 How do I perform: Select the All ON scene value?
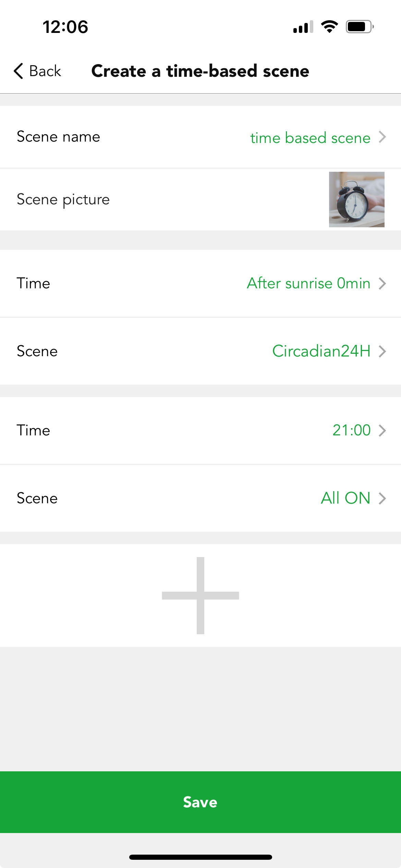coord(345,498)
